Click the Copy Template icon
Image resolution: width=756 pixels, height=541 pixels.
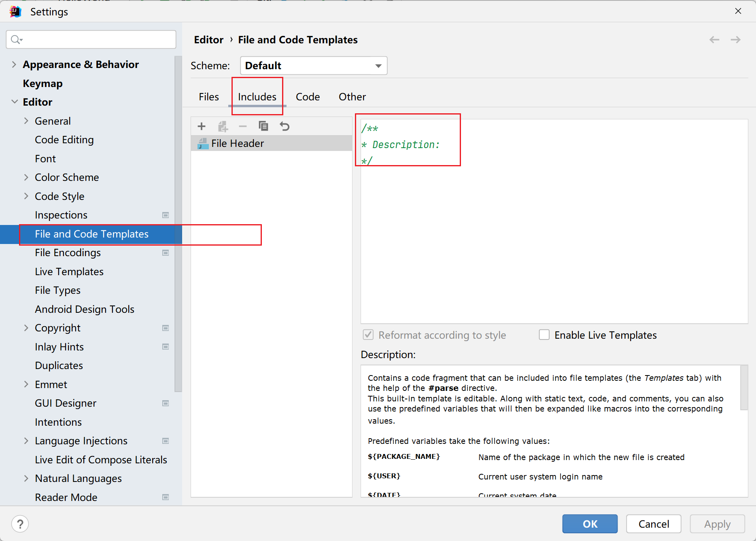[263, 126]
